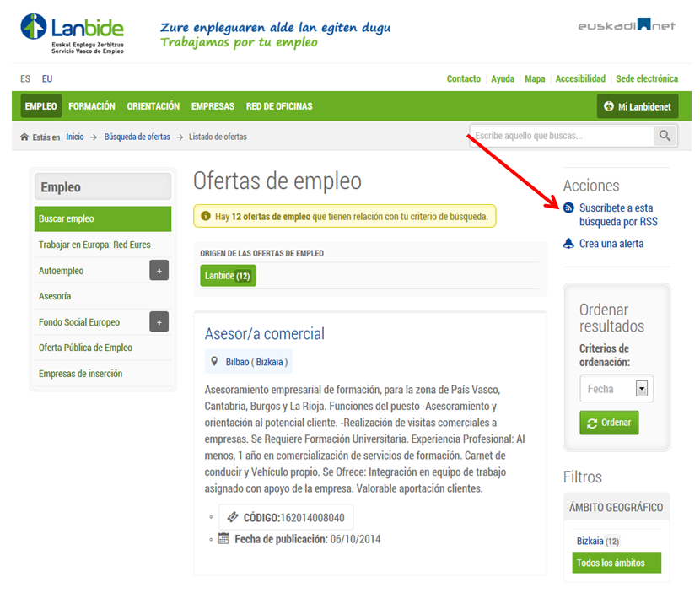Open the Asesor/a comercial job offer
Image resolution: width=700 pixels, height=593 pixels.
tap(265, 333)
